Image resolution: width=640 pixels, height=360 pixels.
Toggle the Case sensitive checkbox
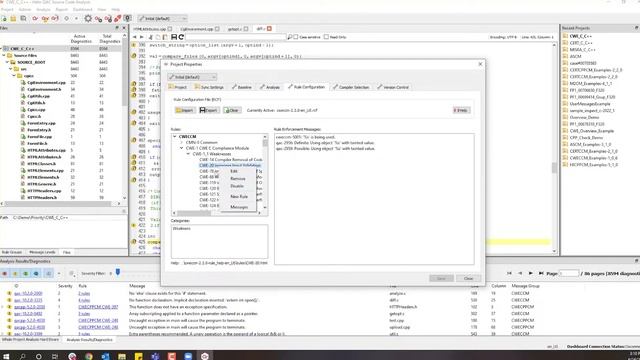point(296,37)
